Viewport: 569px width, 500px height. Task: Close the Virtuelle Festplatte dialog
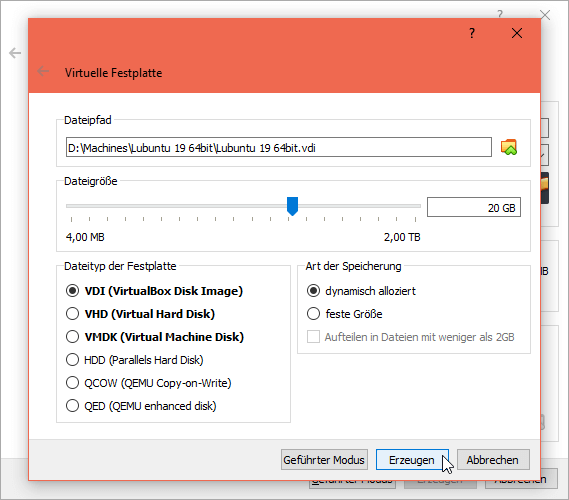517,33
